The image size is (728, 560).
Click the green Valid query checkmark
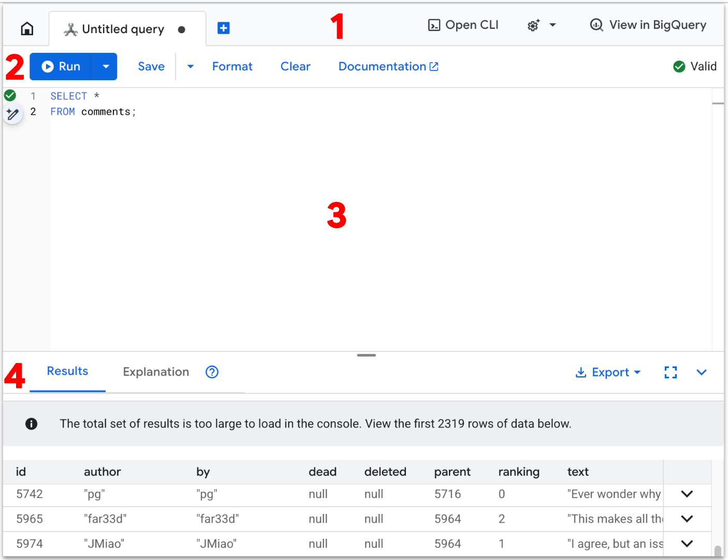coord(679,66)
